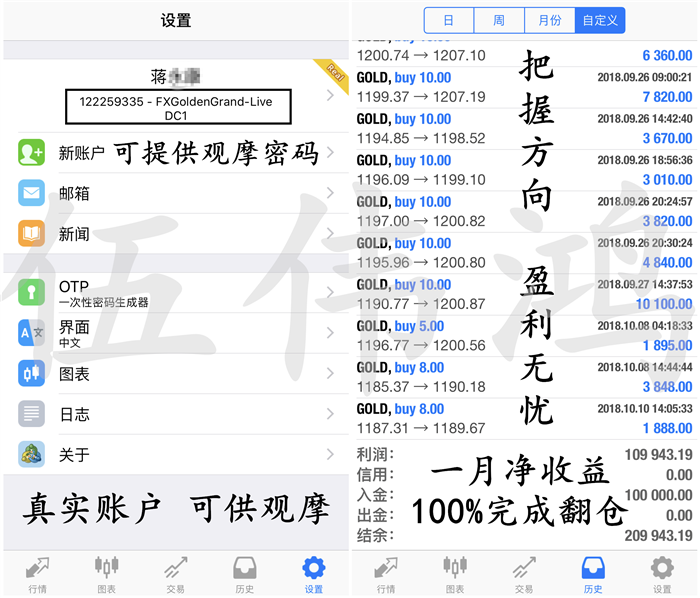Select 历史 history tab in right screen
The image size is (700, 598).
point(593,575)
